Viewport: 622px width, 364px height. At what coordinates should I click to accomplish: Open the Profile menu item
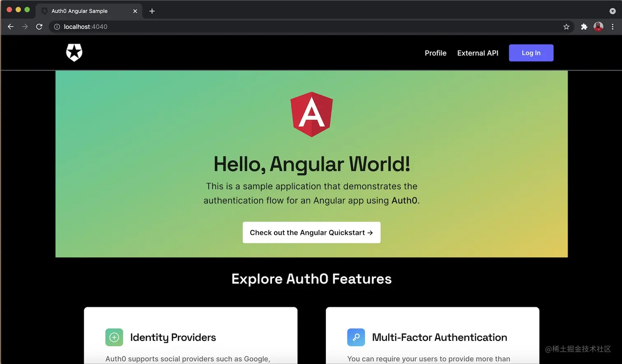pos(435,53)
